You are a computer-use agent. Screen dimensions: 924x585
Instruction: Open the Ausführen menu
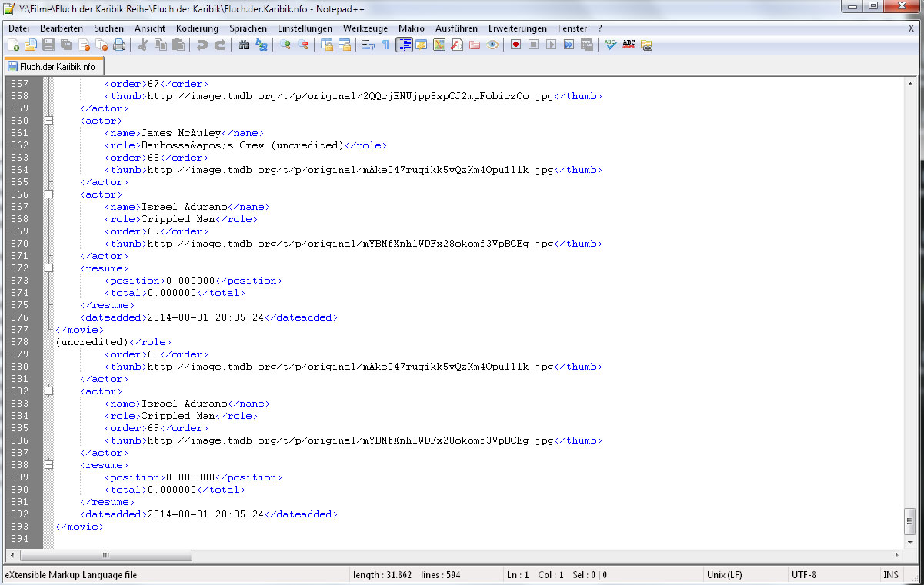tap(456, 28)
